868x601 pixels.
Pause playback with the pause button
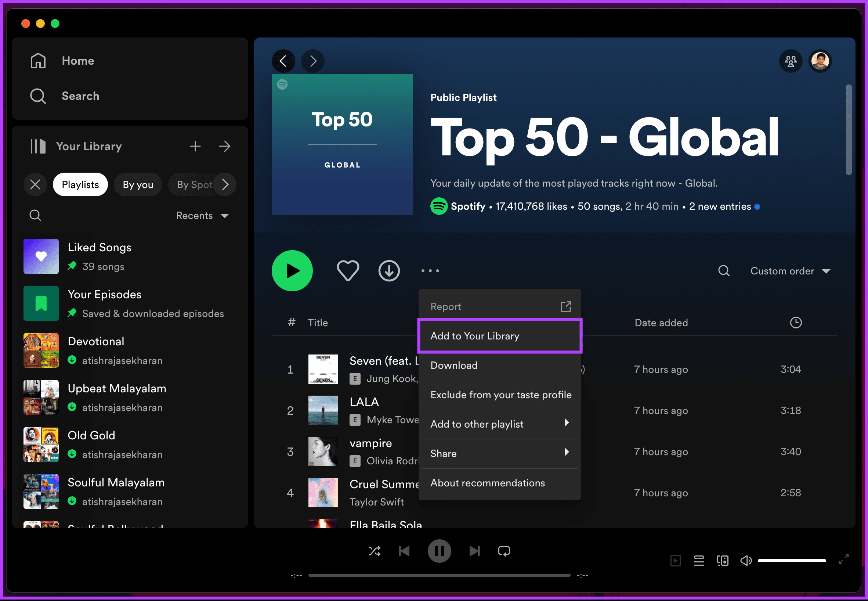439,551
